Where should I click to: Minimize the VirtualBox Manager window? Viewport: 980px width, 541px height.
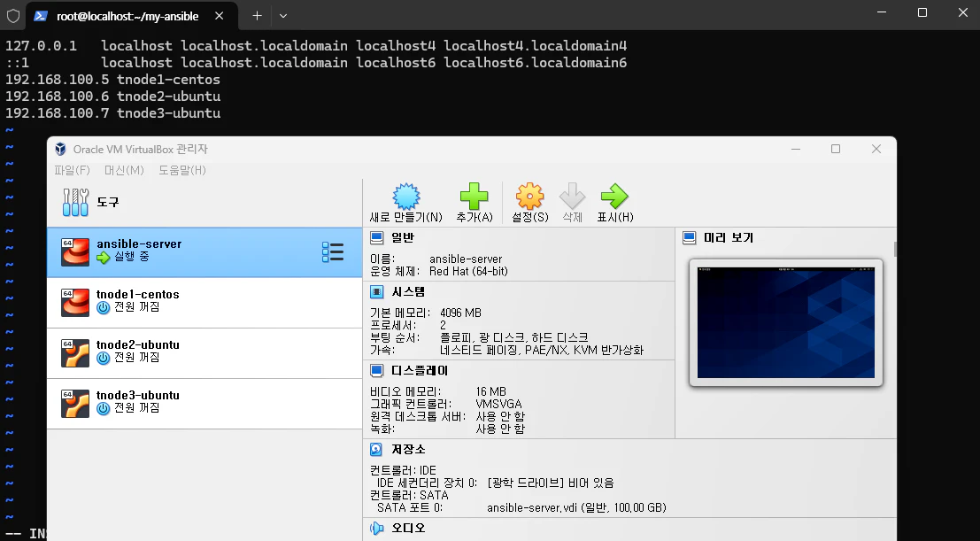pos(796,149)
